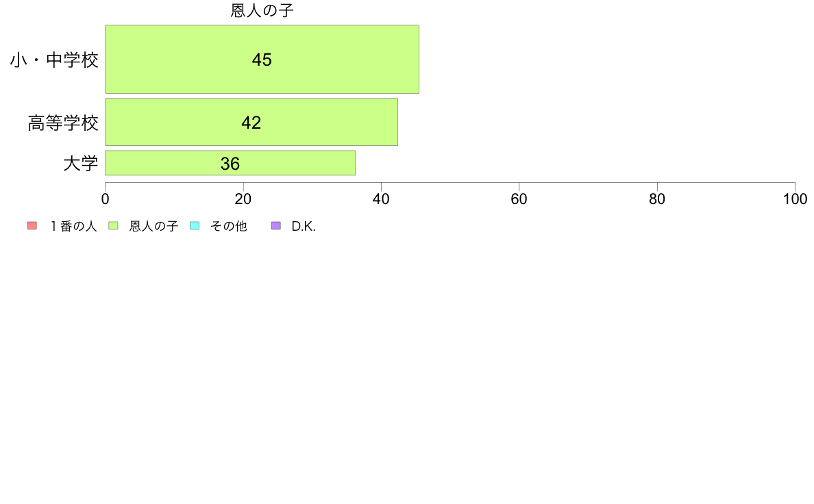Screen dimensions: 814x504
Task: Click the 小・中学校 axis label
Action: point(54,60)
